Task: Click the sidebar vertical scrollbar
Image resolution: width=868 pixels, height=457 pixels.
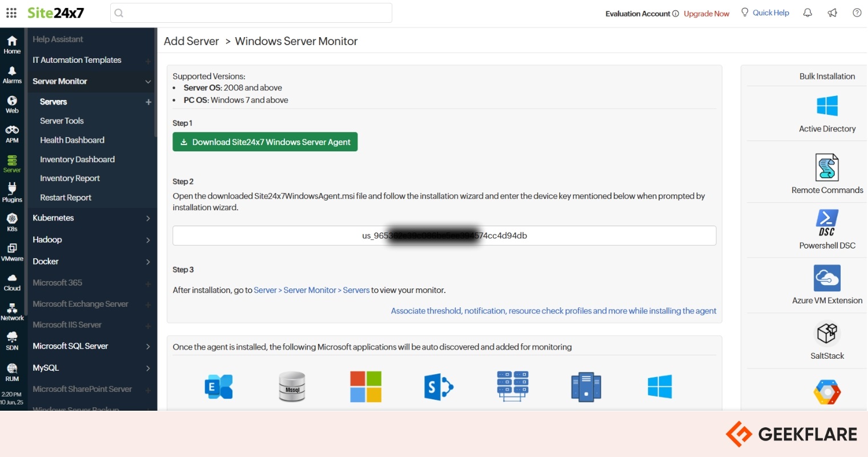Action: coord(155,83)
